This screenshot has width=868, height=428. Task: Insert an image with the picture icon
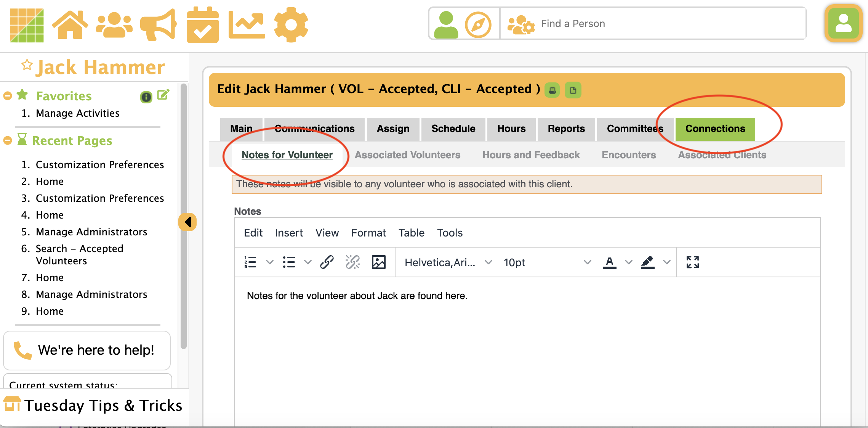point(378,262)
